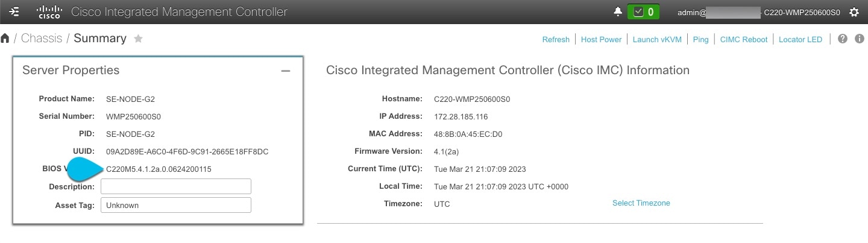Bookmark Summary page with the star
Screen dimensions: 868x243
[138, 39]
